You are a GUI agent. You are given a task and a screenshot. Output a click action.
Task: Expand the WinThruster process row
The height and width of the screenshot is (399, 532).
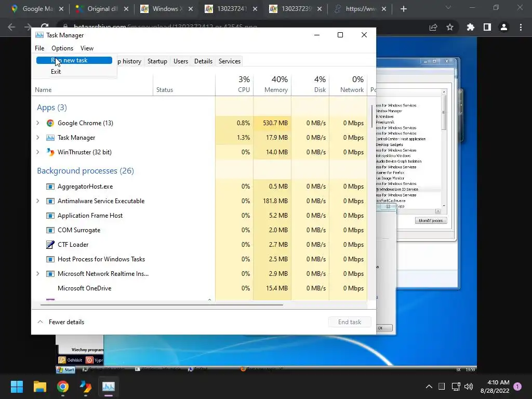(x=37, y=152)
